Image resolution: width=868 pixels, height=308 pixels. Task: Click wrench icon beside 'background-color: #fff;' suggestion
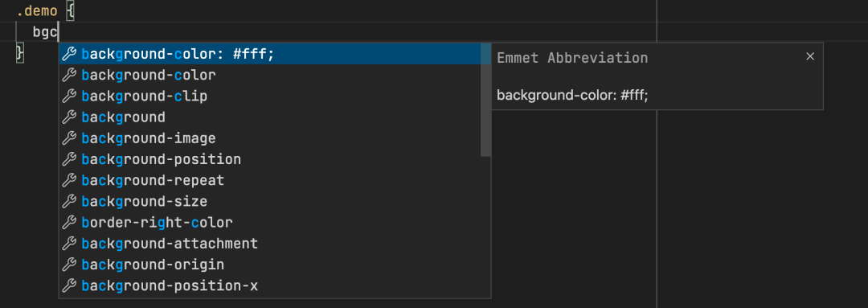(x=68, y=54)
